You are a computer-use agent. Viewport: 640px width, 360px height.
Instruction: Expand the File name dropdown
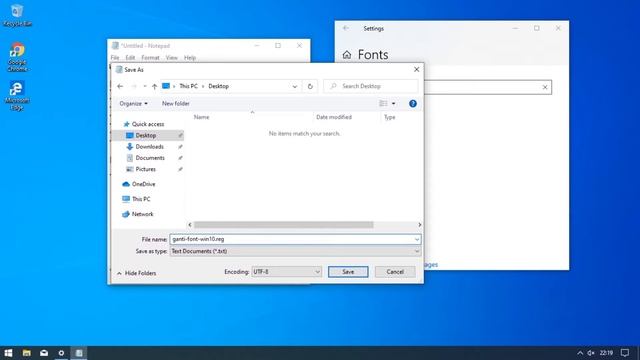tap(417, 240)
